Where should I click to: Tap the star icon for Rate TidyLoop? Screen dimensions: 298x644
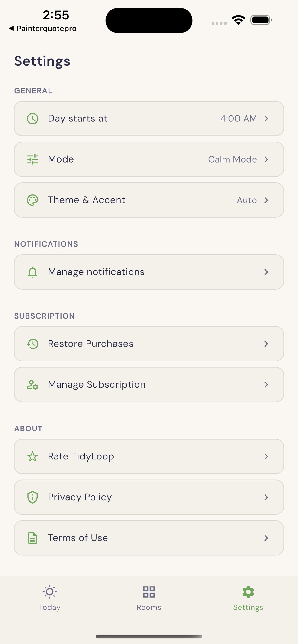pyautogui.click(x=32, y=456)
